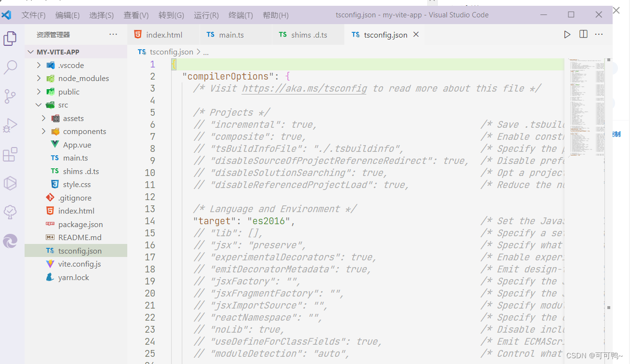Viewport: 630px width, 364px height.
Task: Switch to the main.ts tab
Action: 235,34
